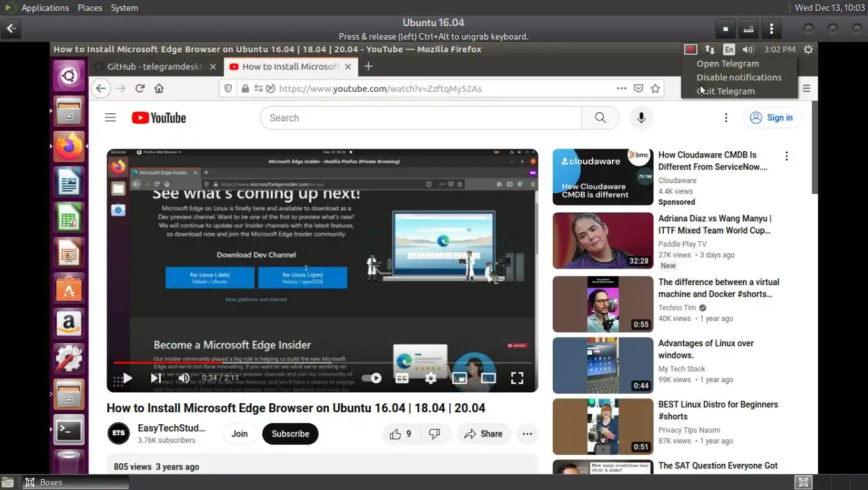Viewport: 868px width, 490px height.
Task: Open network connections indicator
Action: pyautogui.click(x=710, y=49)
